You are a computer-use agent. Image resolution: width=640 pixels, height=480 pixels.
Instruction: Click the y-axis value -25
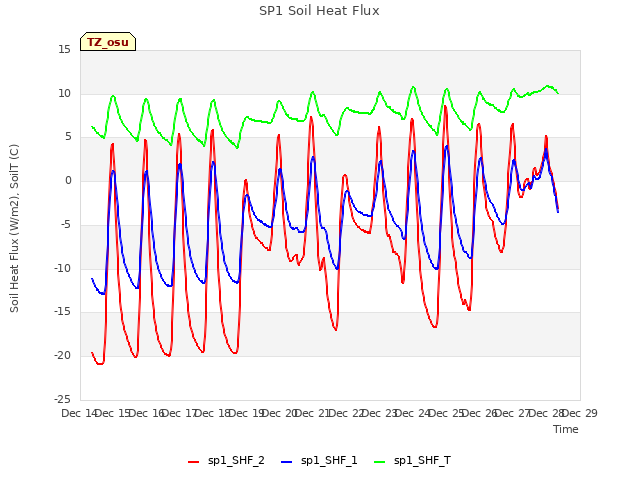tap(63, 399)
